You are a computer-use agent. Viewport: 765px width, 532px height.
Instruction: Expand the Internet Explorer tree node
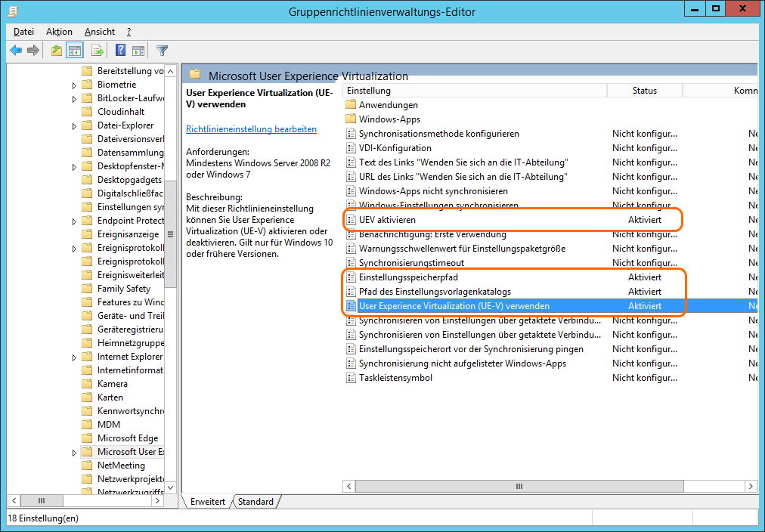74,357
